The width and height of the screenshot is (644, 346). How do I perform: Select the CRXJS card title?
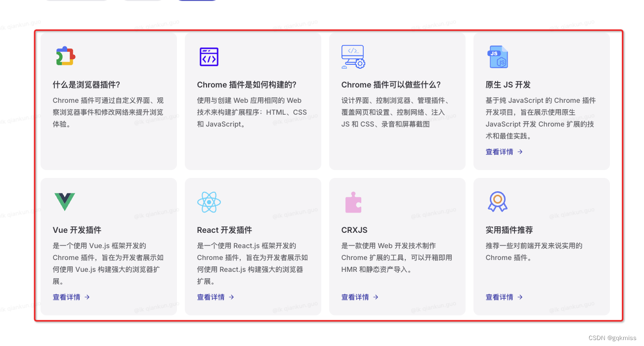click(354, 230)
